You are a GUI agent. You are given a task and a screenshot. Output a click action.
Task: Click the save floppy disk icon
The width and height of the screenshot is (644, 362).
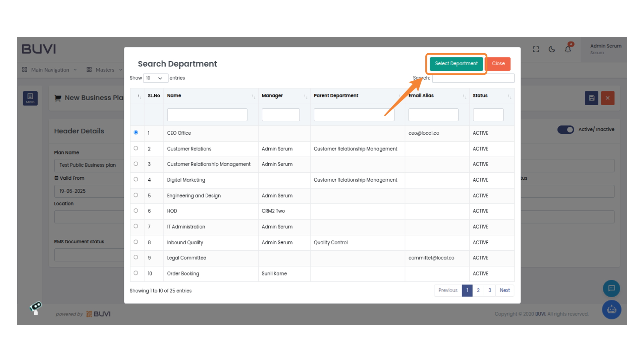(x=591, y=98)
